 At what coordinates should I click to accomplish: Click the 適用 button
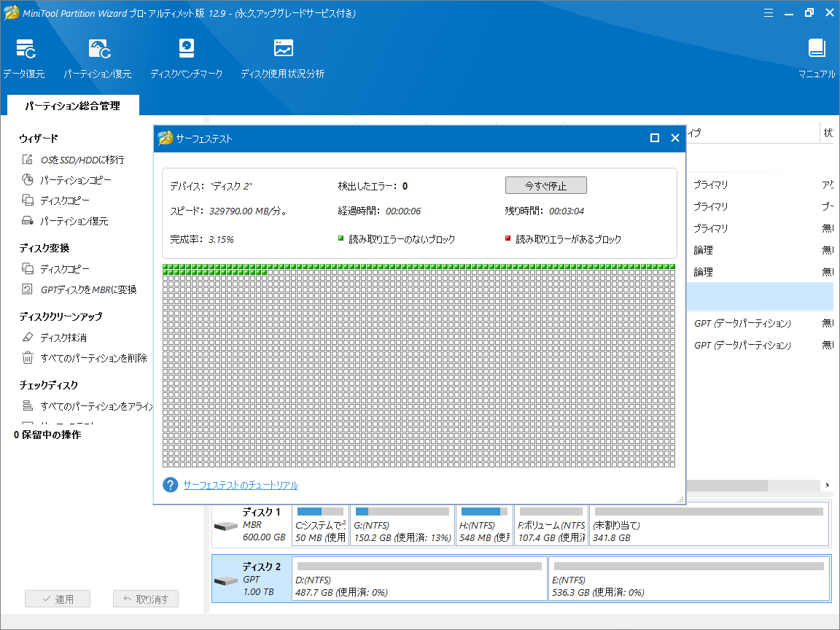[58, 599]
